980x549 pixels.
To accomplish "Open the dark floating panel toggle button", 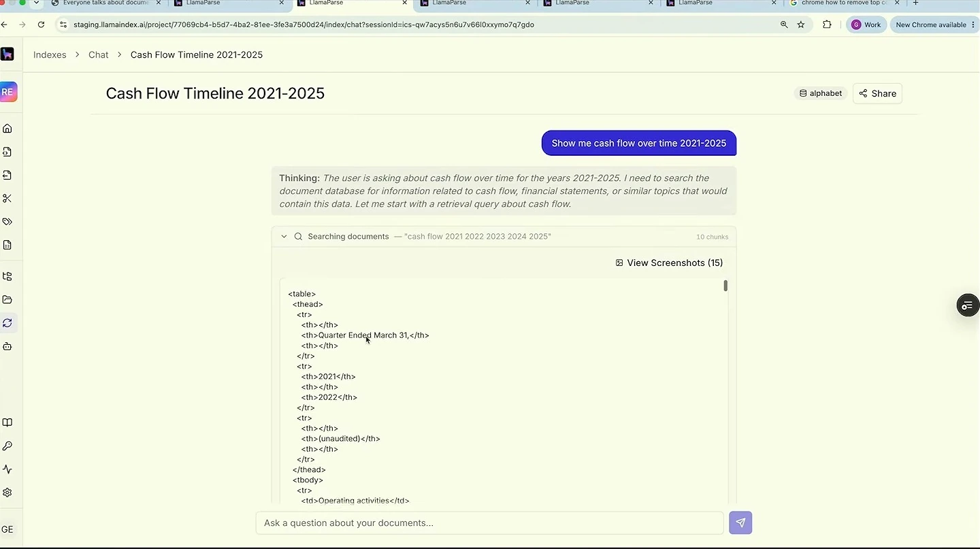I will 967,305.
